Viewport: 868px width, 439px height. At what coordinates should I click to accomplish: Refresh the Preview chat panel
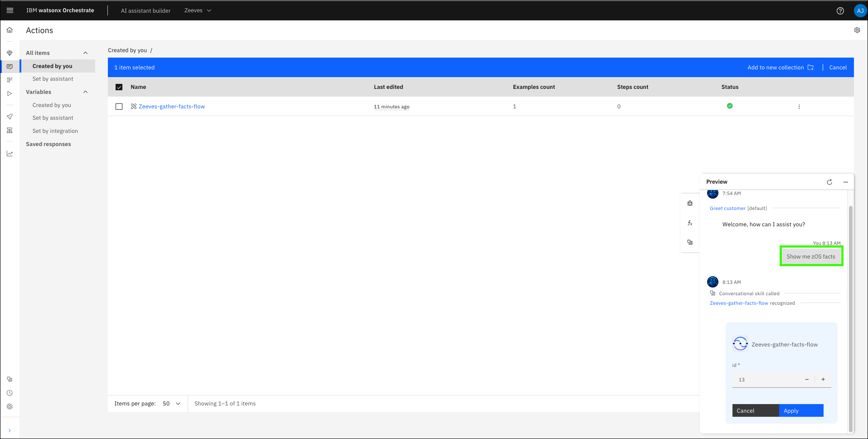[x=829, y=182]
